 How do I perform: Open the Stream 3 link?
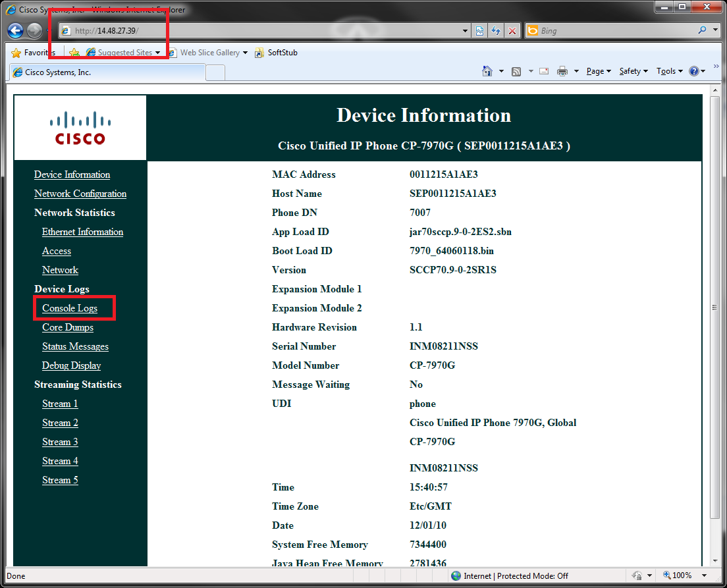point(60,442)
